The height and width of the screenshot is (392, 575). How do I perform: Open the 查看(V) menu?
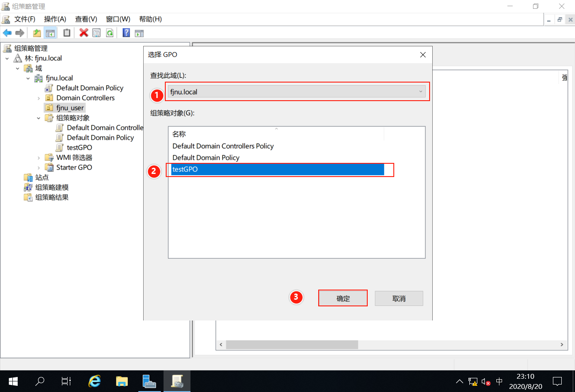(x=86, y=19)
